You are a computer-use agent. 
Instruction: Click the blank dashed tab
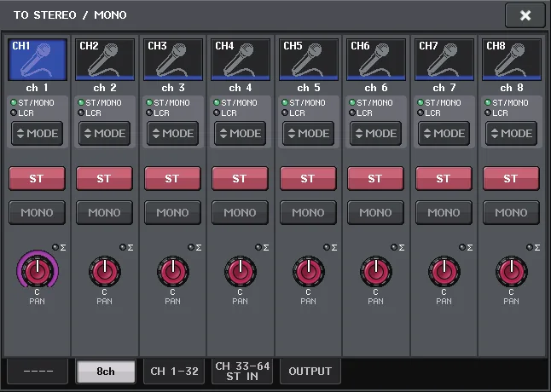38,372
